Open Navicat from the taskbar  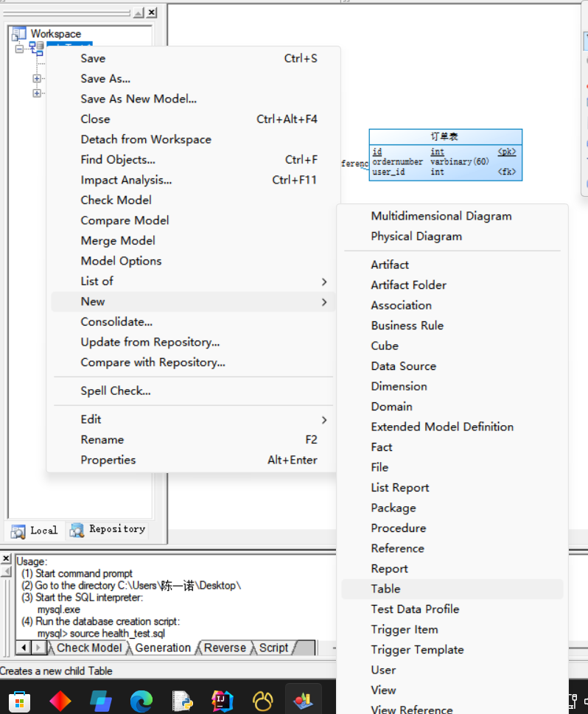tap(263, 701)
